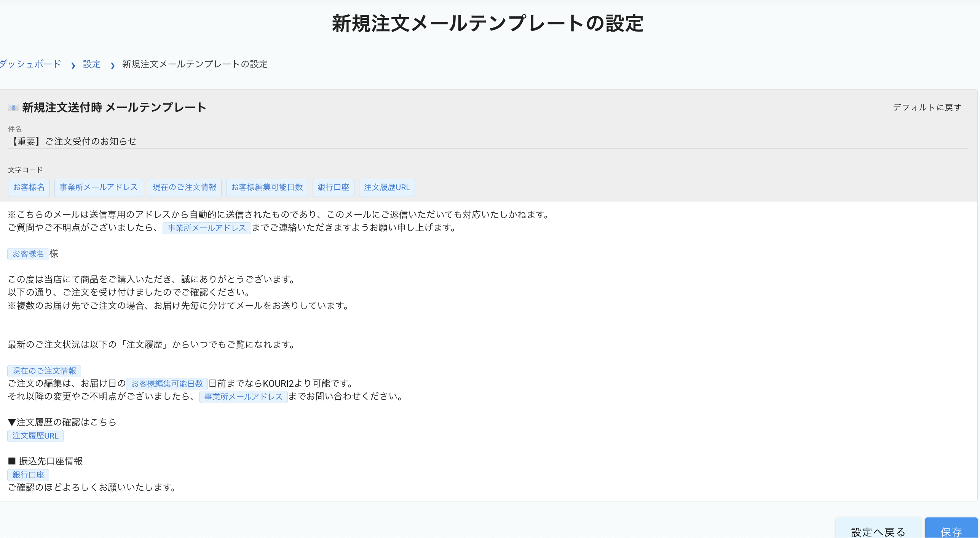Select the お客様名 tag before 様
The image size is (980, 538).
coord(28,254)
